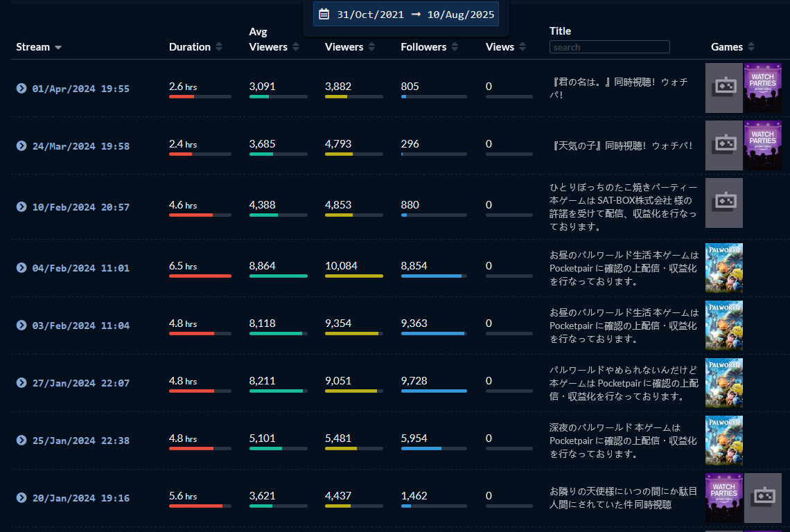Open the date range picker calendar icon

[324, 14]
